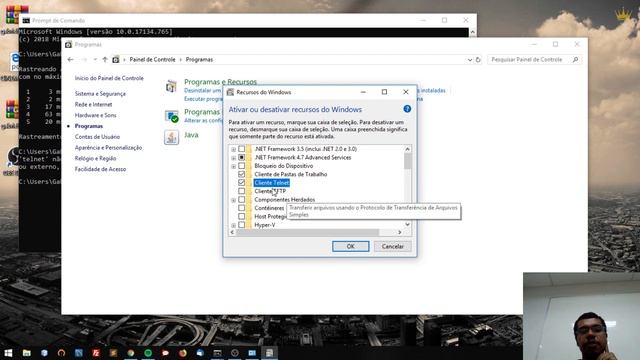This screenshot has height=360, width=640.
Task: Open Sublime Text from the taskbar
Action: 113,353
